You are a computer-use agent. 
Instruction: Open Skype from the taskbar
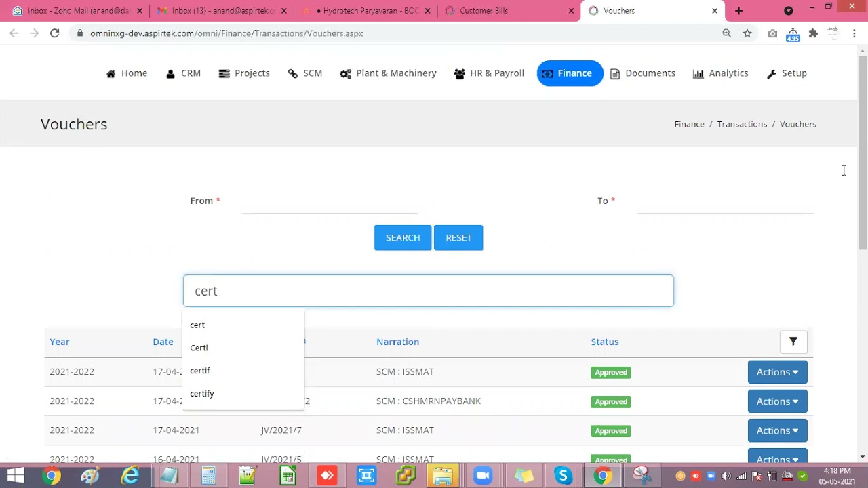coord(563,476)
